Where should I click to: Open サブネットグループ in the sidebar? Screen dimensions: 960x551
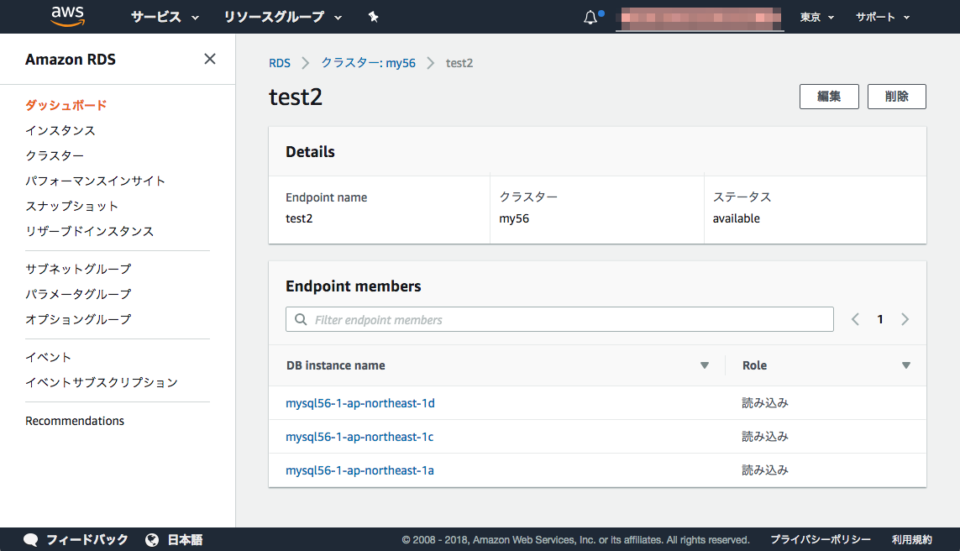pyautogui.click(x=78, y=269)
